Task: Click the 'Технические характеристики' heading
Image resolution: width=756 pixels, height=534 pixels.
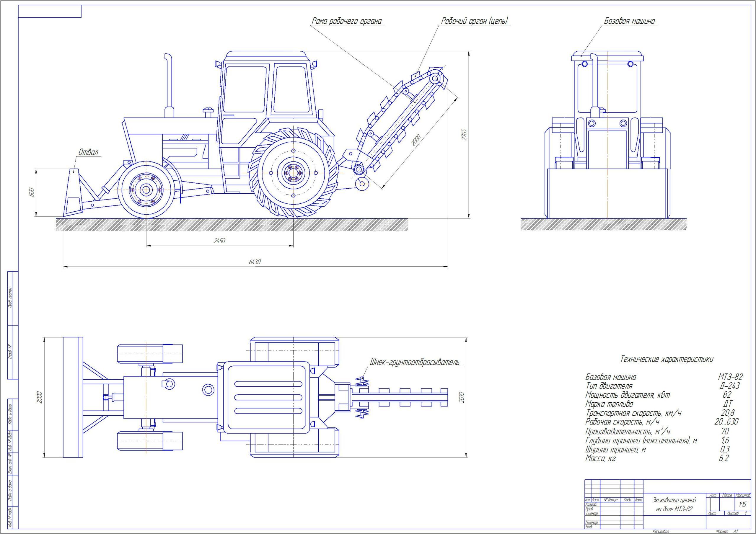Action: tap(667, 359)
